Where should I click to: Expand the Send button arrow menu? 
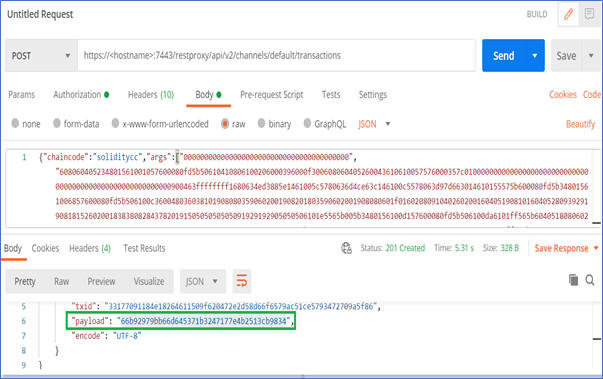coord(535,56)
